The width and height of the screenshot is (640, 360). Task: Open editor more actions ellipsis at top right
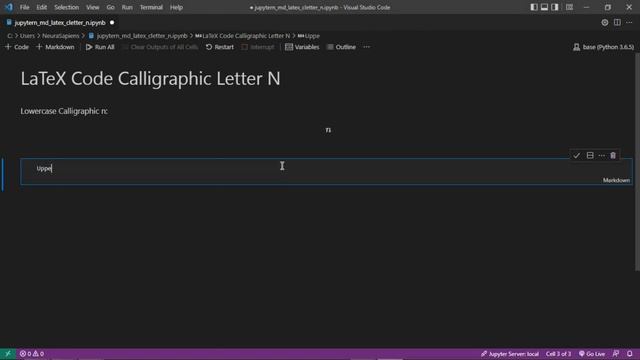[x=629, y=23]
